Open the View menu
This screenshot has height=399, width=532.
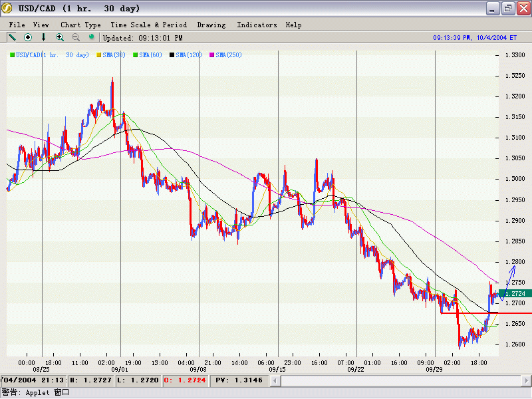41,25
